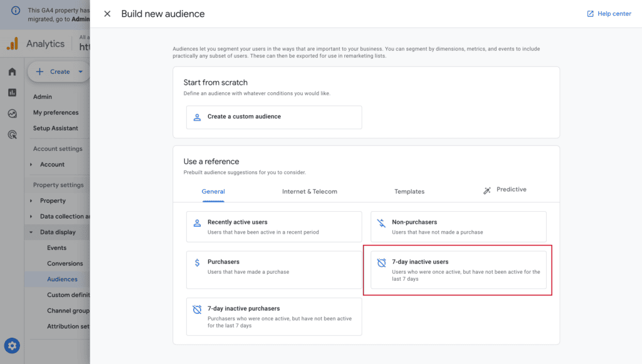The height and width of the screenshot is (364, 642).
Task: Choose the 7-day inactive users card
Action: tap(458, 270)
